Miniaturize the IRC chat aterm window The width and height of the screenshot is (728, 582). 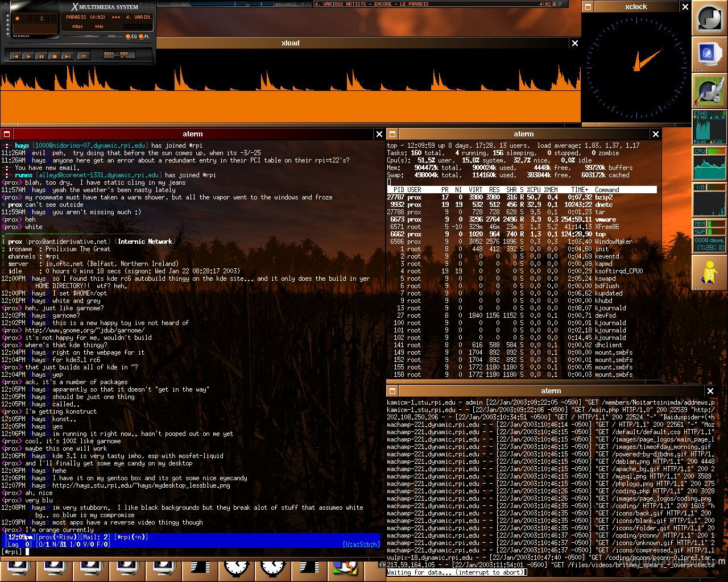(x=7, y=134)
